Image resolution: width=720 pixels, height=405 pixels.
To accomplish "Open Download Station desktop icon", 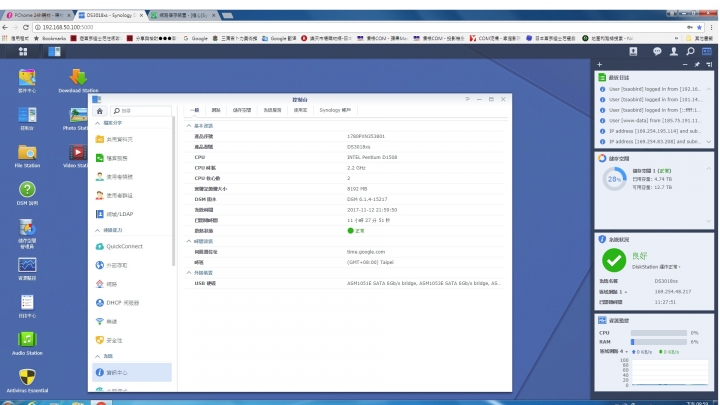I will pos(78,80).
